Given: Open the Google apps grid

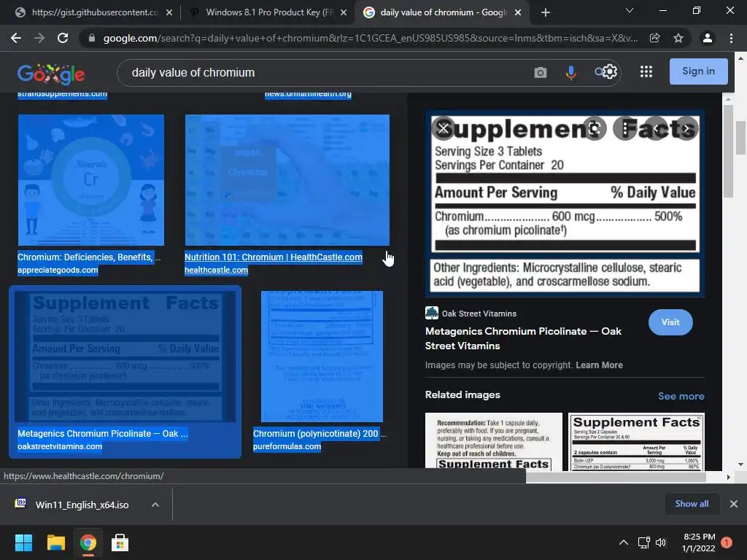Looking at the screenshot, I should tap(646, 71).
